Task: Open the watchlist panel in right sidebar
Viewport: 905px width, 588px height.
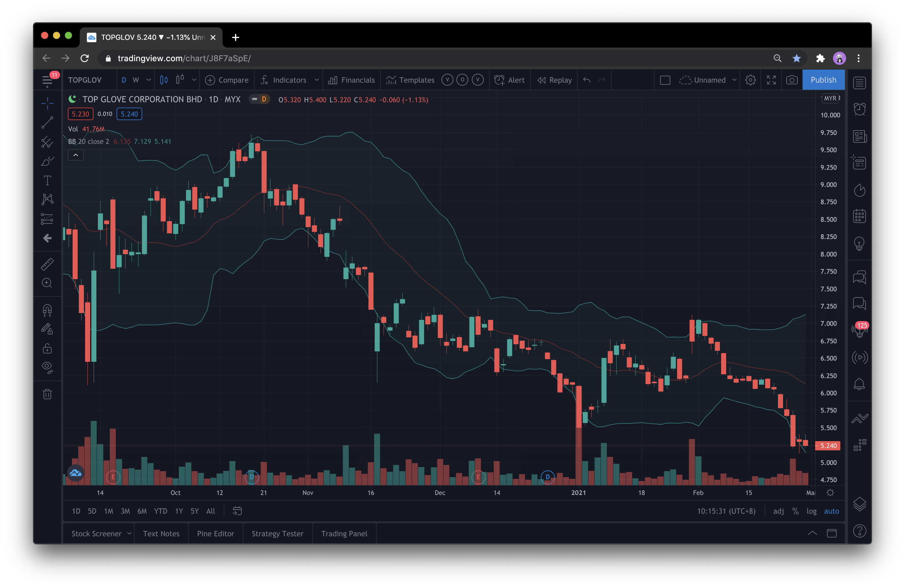Action: [x=859, y=82]
